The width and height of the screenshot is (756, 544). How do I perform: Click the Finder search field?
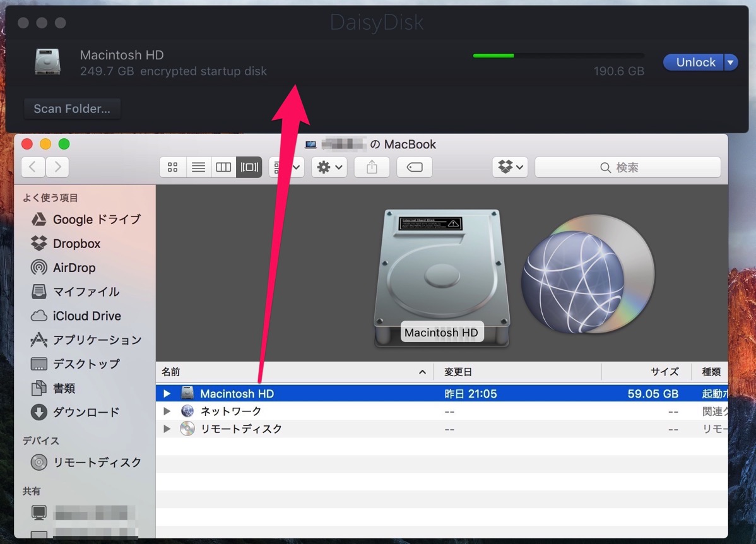point(628,167)
